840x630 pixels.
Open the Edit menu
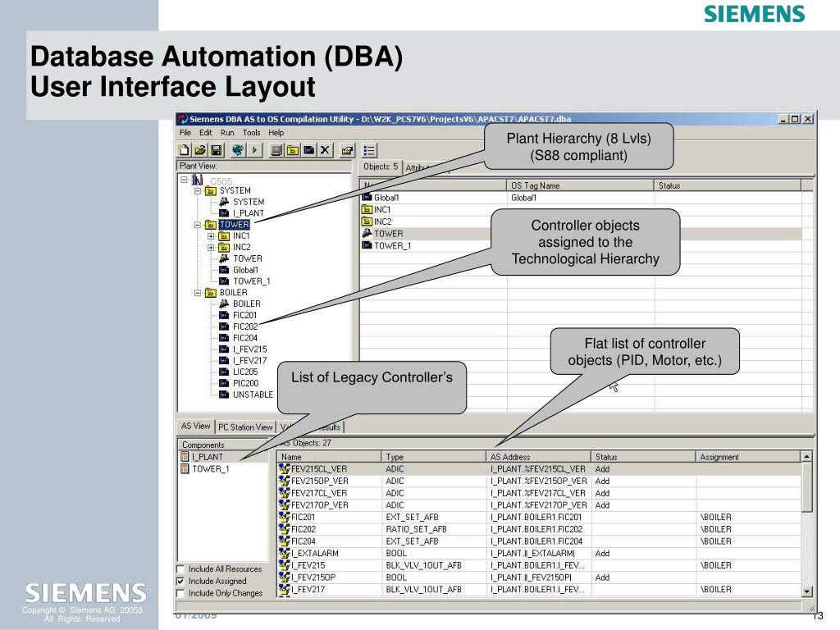(206, 132)
